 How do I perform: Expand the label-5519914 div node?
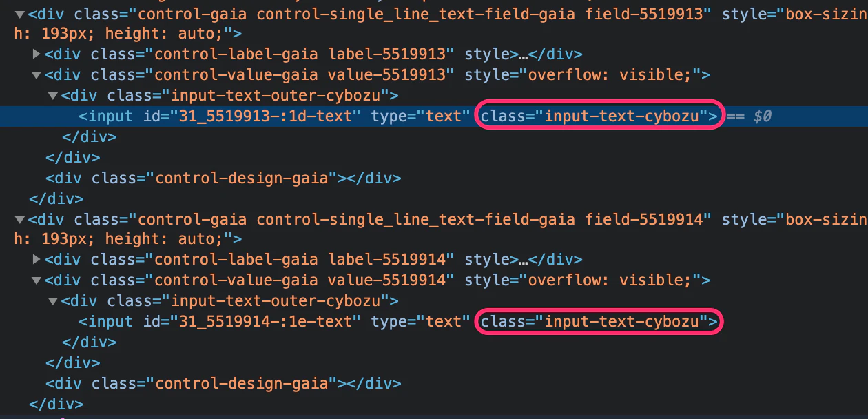[37, 260]
